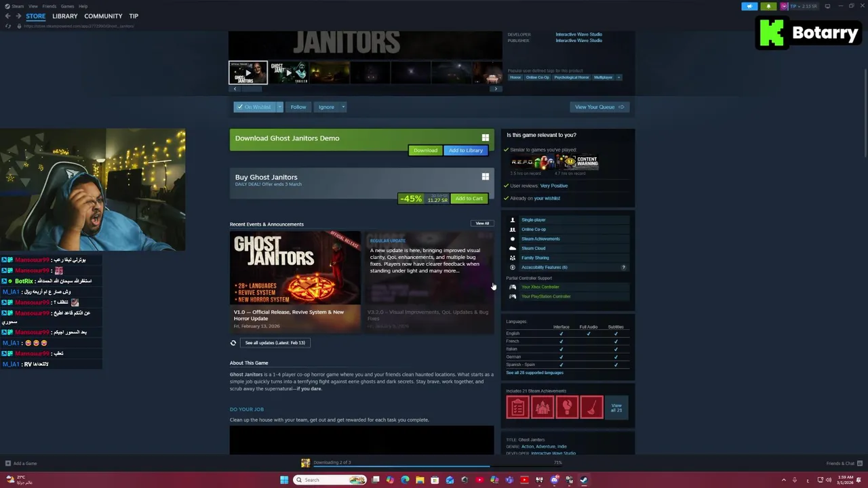Viewport: 868px width, 488px height.
Task: Open the Very Positive user reviews link
Action: click(x=554, y=186)
